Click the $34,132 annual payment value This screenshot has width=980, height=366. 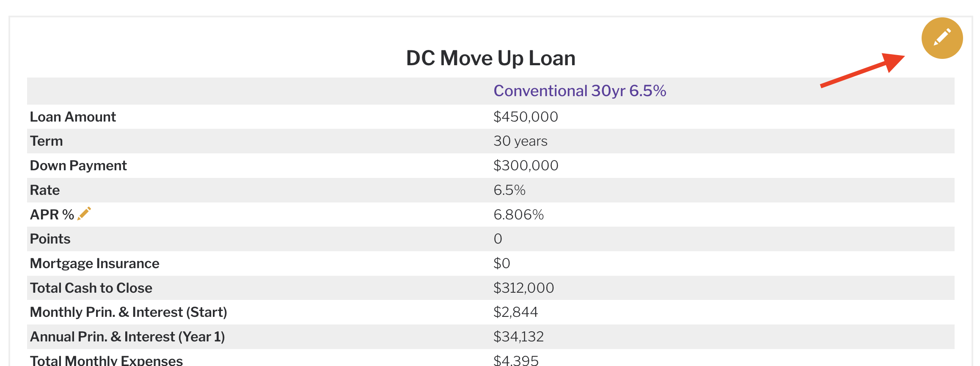(518, 337)
